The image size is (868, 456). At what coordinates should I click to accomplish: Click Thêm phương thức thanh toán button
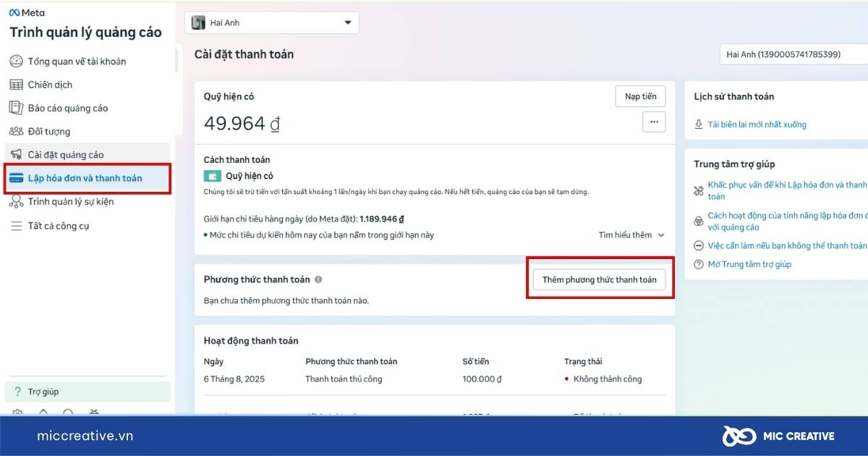[x=600, y=279]
